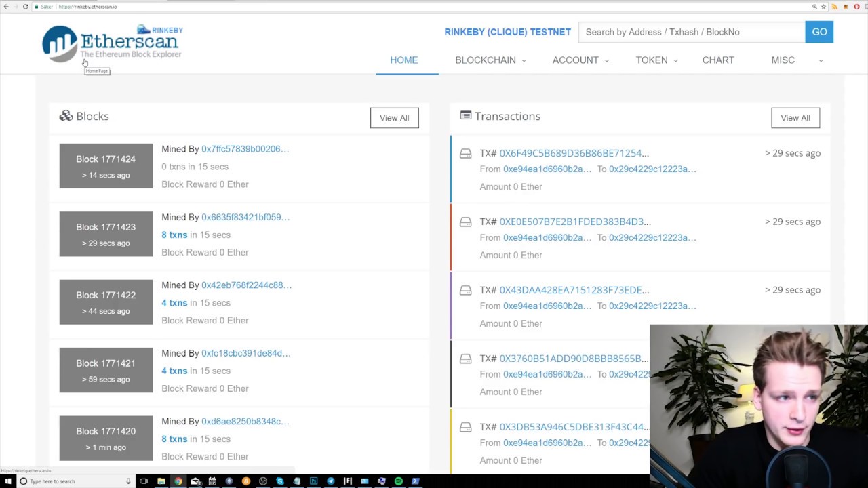868x488 pixels.
Task: Open the RSS feed extension icon
Action: (835, 7)
